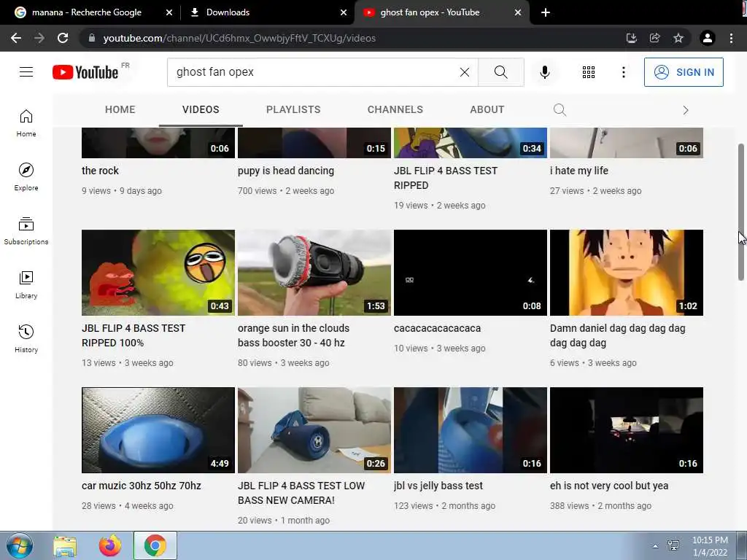Open Subscriptions in the sidebar
The image size is (747, 560).
[26, 230]
